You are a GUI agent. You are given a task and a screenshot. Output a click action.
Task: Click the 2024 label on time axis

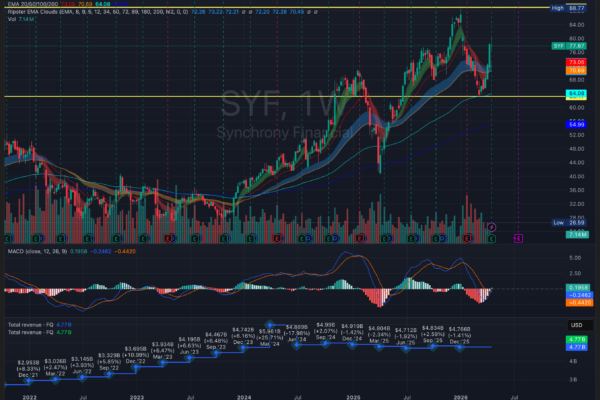click(x=244, y=395)
